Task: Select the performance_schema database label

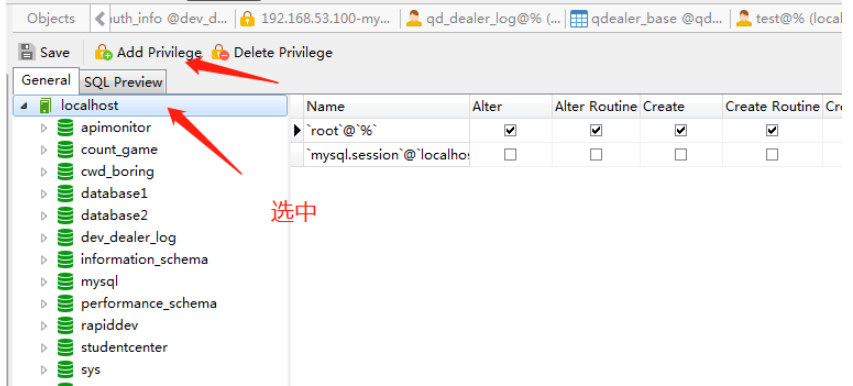Action: [x=149, y=303]
